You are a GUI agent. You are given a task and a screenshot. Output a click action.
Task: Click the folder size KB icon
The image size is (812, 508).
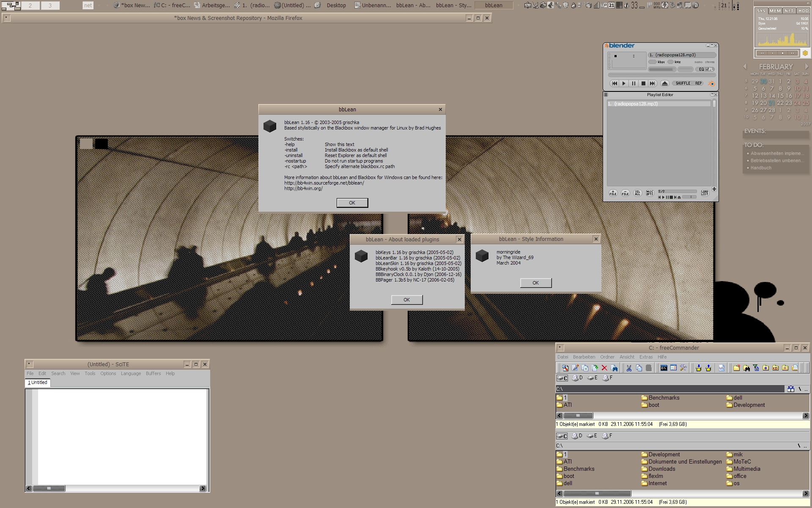776,368
